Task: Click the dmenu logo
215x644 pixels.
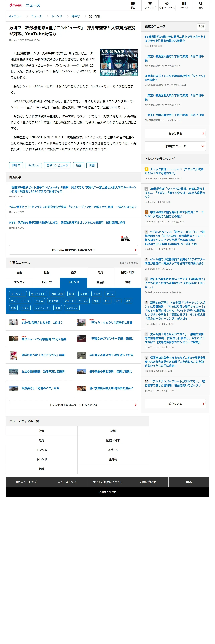Action: tap(16, 5)
